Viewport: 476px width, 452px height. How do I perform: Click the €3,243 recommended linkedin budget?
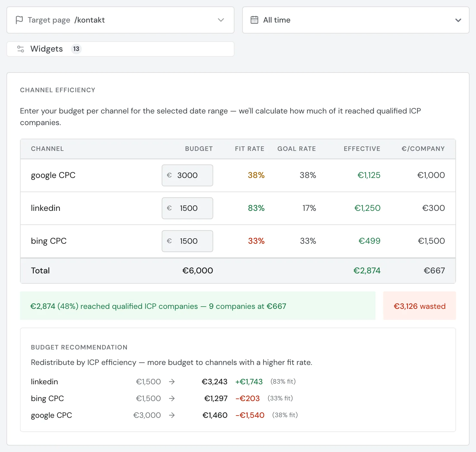pyautogui.click(x=214, y=382)
